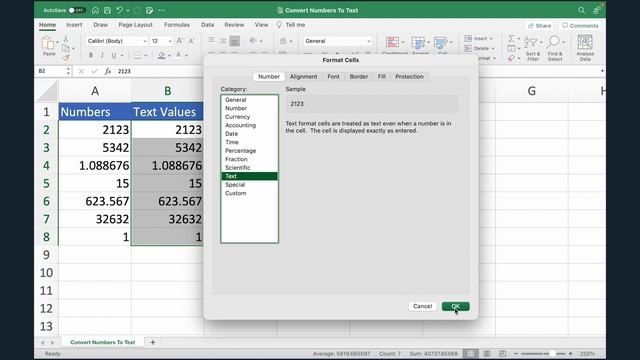Screen dimensions: 640x360
Task: Click the Cut scissors icon
Action: [66, 39]
